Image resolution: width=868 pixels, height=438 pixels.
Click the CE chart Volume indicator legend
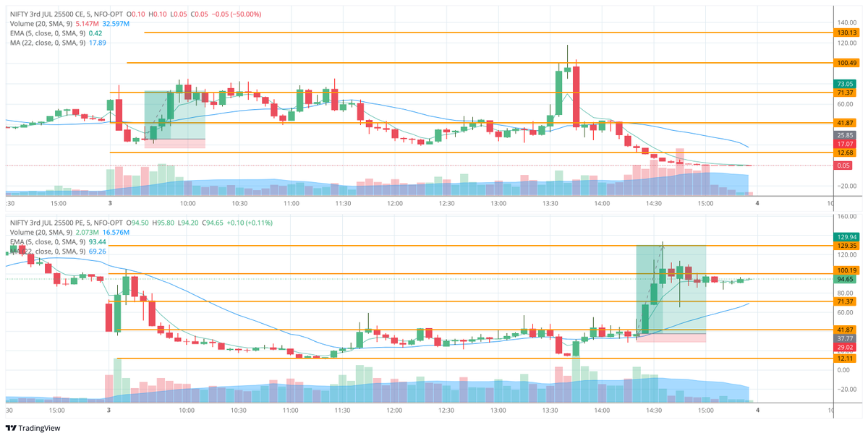coord(69,24)
